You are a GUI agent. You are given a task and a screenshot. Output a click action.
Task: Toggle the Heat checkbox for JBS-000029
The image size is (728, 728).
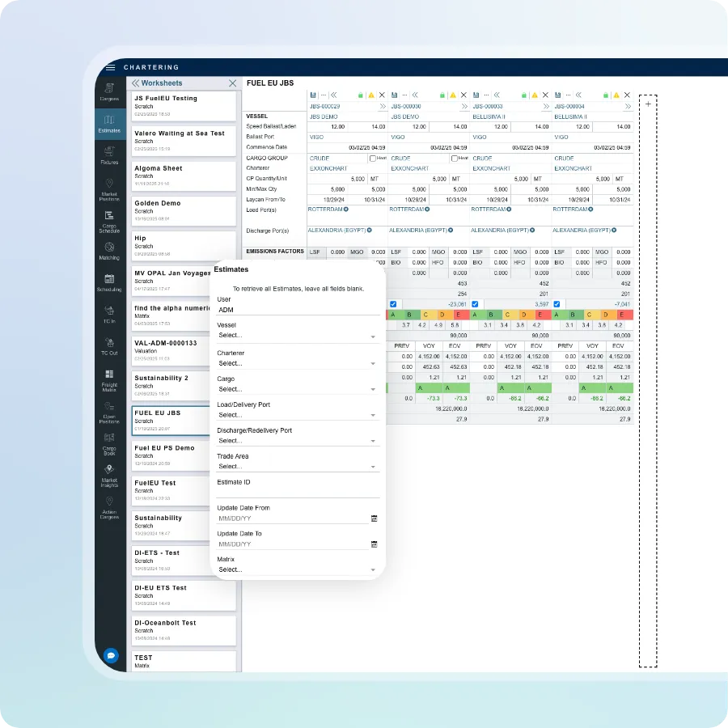pyautogui.click(x=372, y=159)
